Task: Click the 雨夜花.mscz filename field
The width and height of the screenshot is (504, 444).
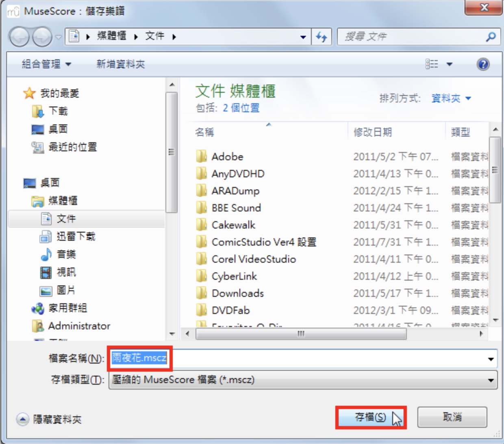Action: coord(303,359)
